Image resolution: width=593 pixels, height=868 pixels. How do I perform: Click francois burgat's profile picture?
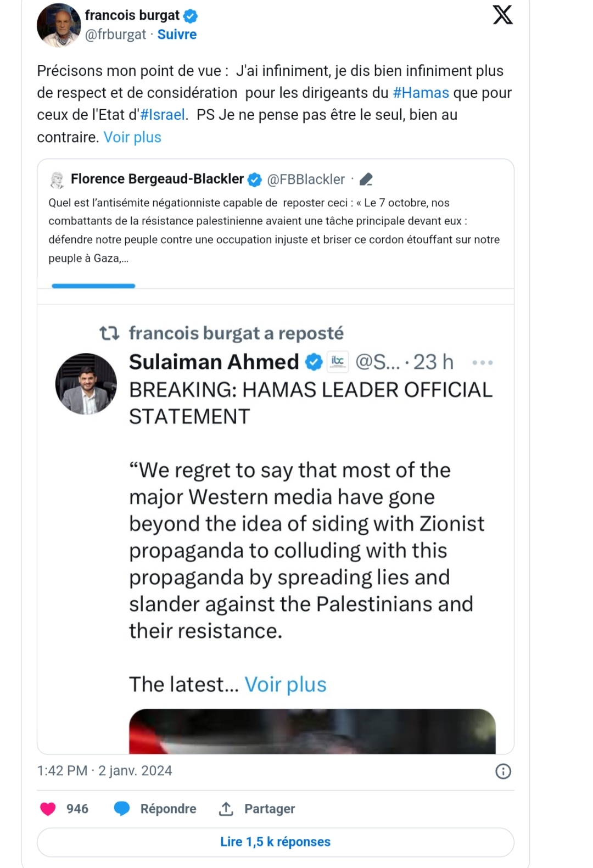pyautogui.click(x=59, y=25)
